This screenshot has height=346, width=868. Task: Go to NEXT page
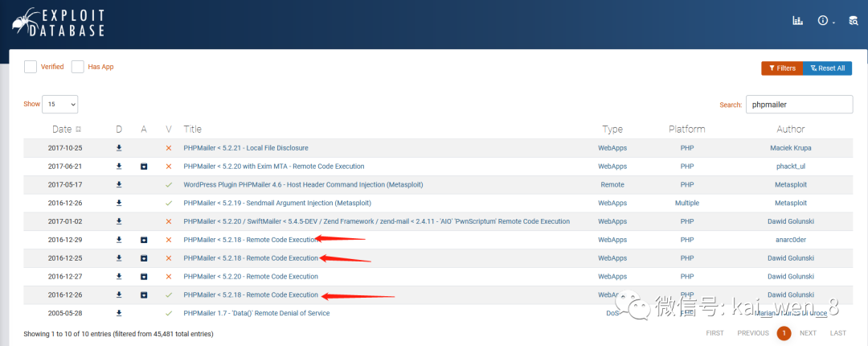coord(809,333)
